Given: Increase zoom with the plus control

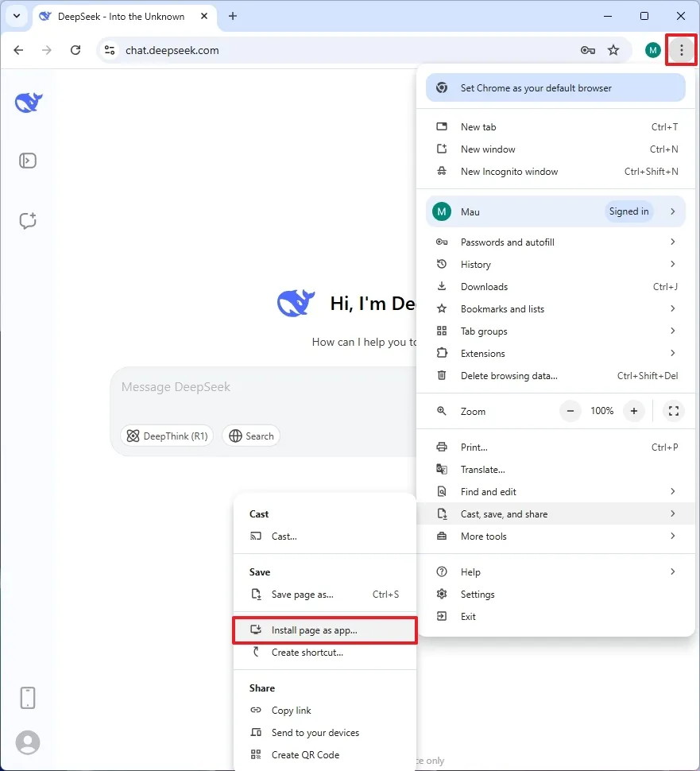Looking at the screenshot, I should (633, 411).
